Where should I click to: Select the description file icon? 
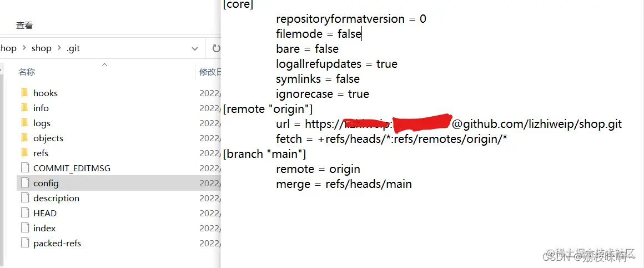click(25, 198)
